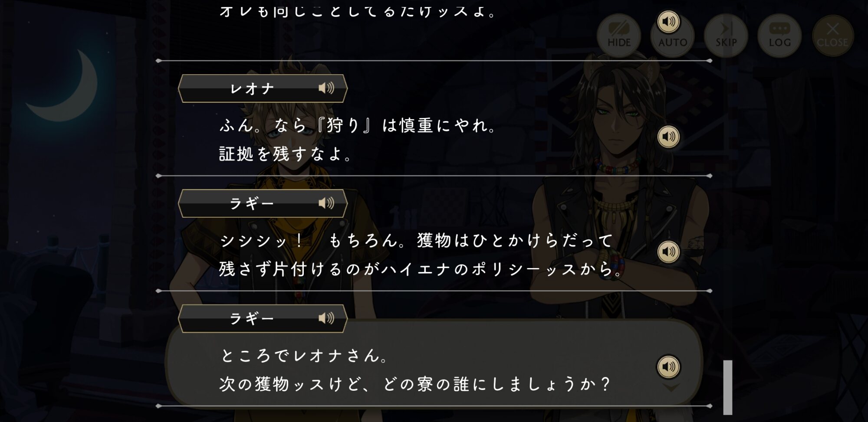Replay audio for the ハイエナのポリシー line
The image size is (868, 422).
(668, 252)
